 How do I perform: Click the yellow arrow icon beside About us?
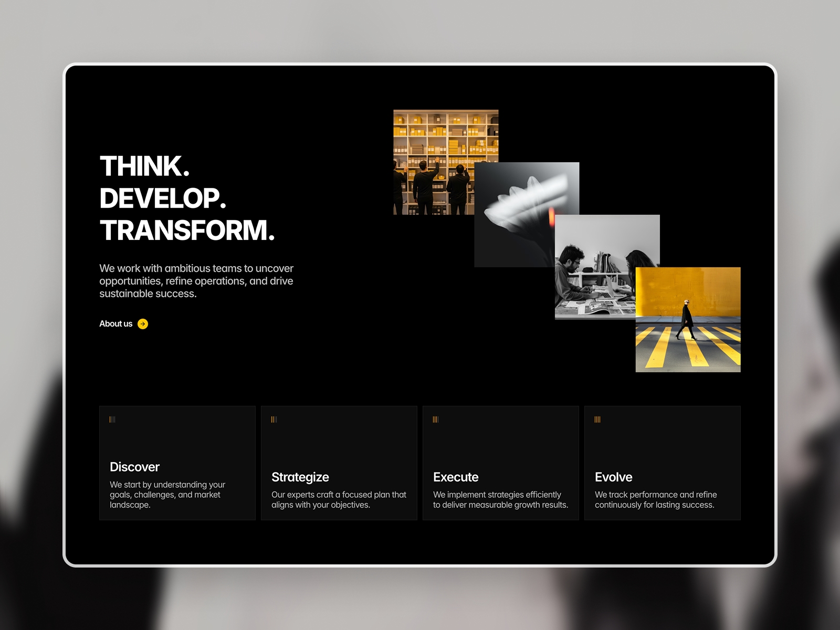tap(143, 324)
